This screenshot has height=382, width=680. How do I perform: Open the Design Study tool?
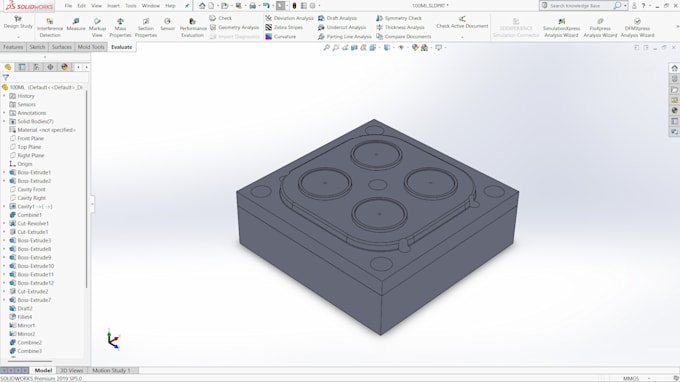point(18,23)
